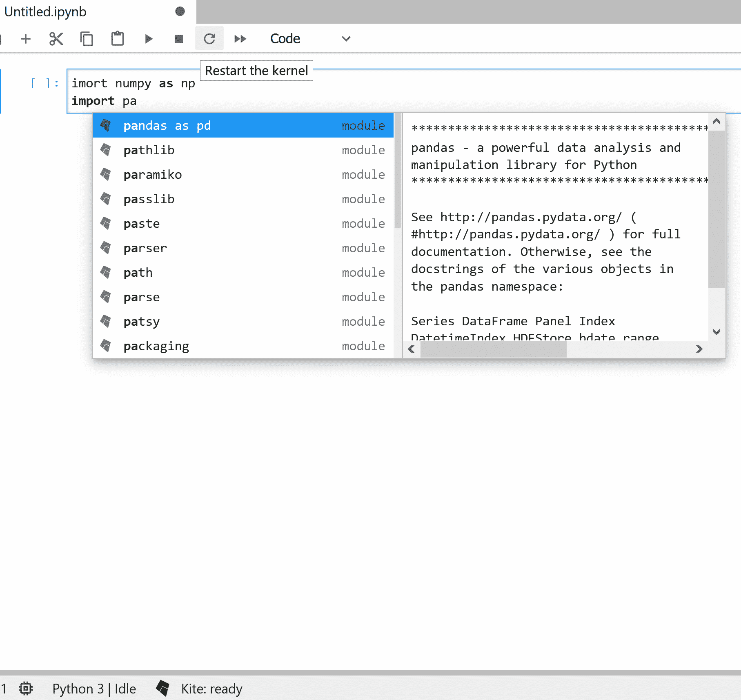Choose the parse module completion
Image resolution: width=741 pixels, height=700 pixels.
click(x=243, y=297)
